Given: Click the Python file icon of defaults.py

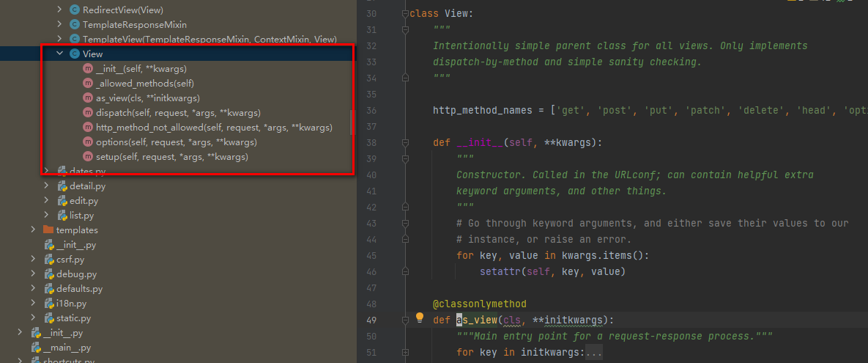Looking at the screenshot, I should (49, 289).
